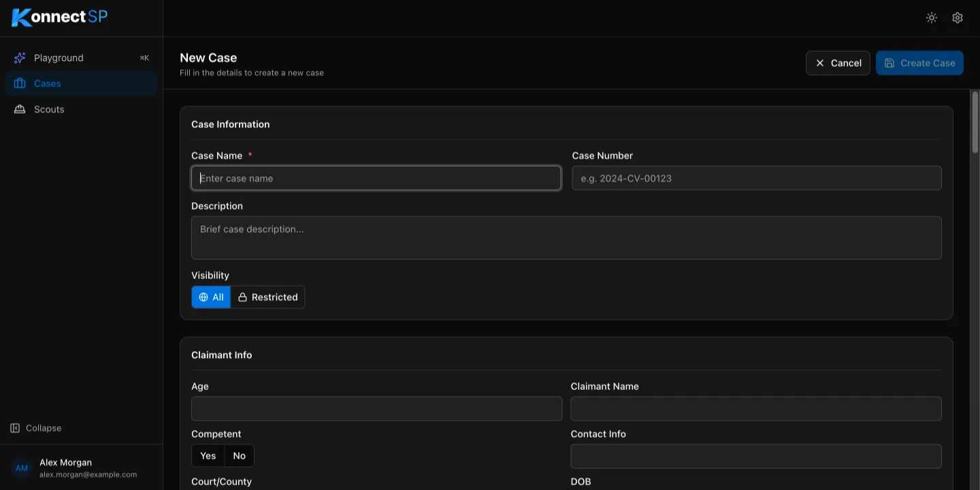The height and width of the screenshot is (490, 980).
Task: Click the Alex Morgan profile name
Action: [x=65, y=463]
